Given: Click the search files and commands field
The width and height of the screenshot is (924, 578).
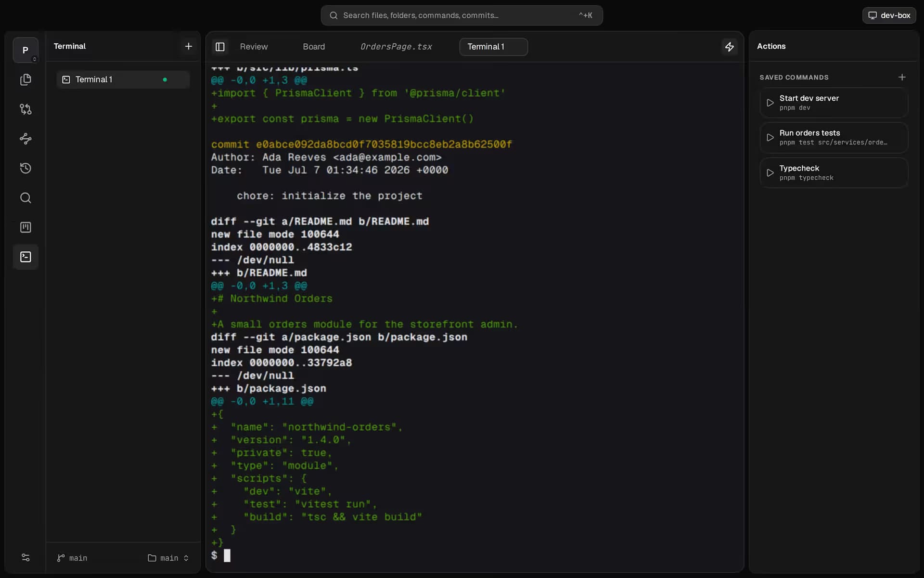Looking at the screenshot, I should coord(462,15).
